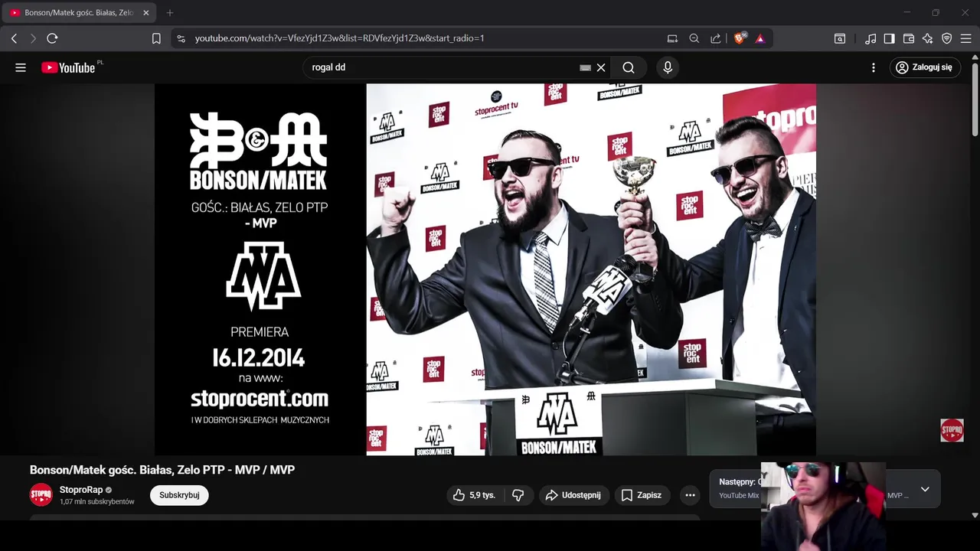Screen dimensions: 980x551
Task: Toggle the browser sidebar panel
Action: point(889,38)
